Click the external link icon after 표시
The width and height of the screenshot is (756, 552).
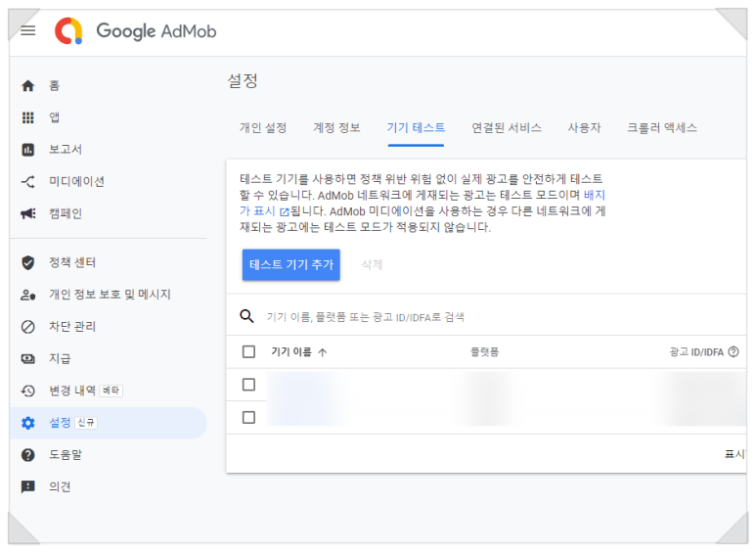point(284,211)
